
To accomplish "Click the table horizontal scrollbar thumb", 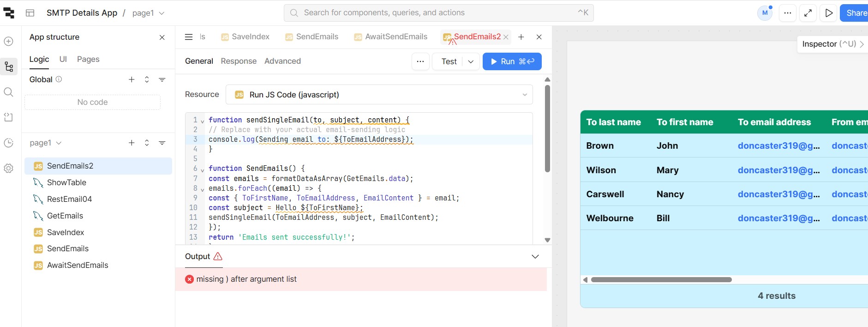I will (661, 280).
